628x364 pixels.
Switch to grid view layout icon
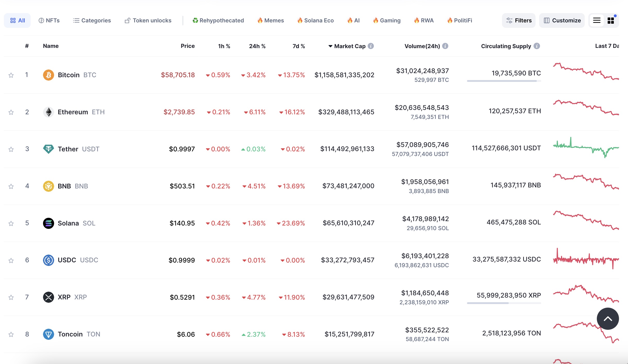(611, 20)
